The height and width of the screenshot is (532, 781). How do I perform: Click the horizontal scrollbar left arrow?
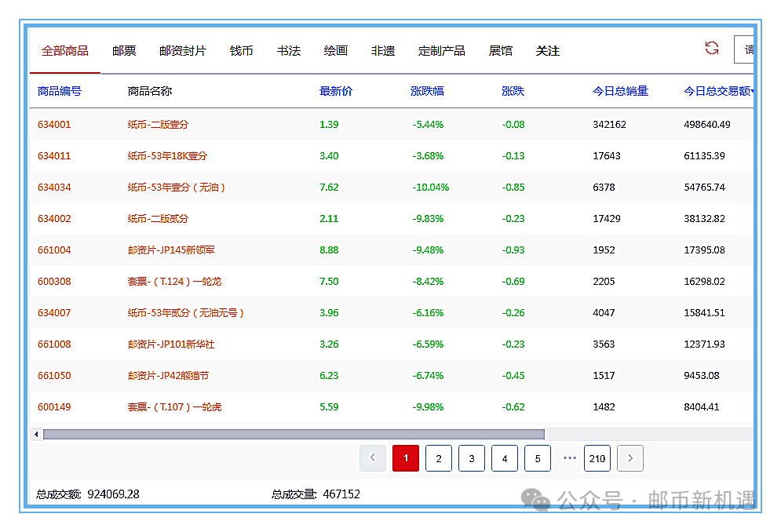point(36,434)
